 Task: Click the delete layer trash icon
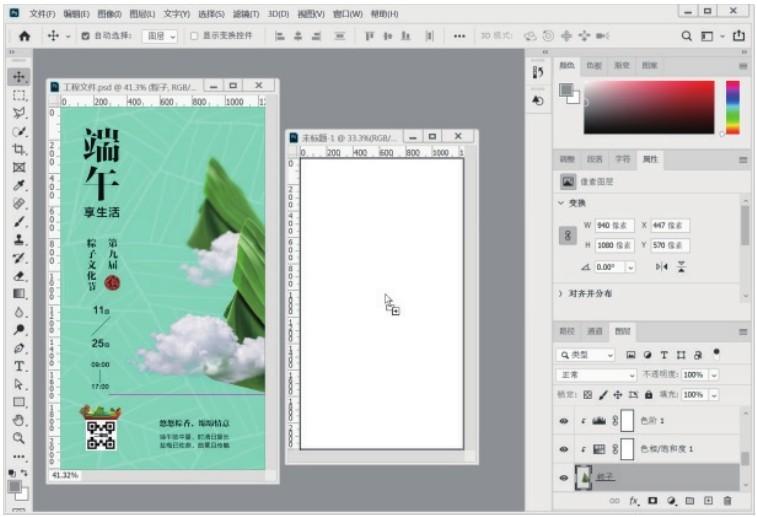[727, 500]
